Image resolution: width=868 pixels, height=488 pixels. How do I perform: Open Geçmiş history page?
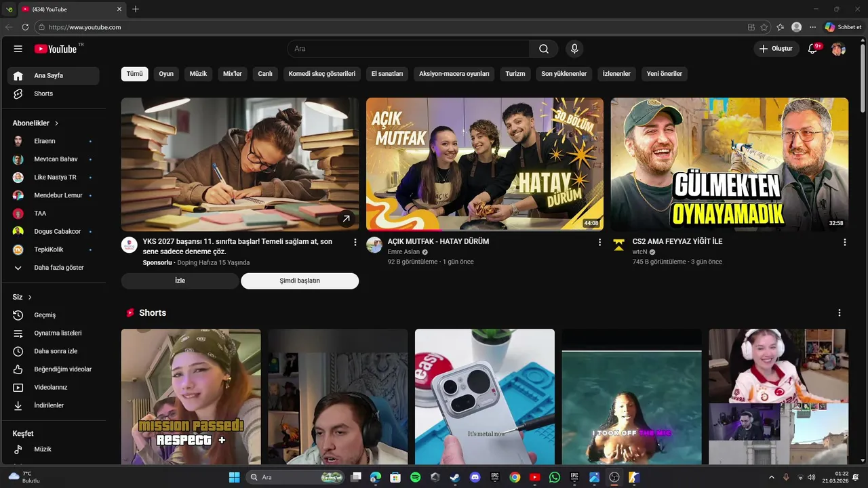54,315
